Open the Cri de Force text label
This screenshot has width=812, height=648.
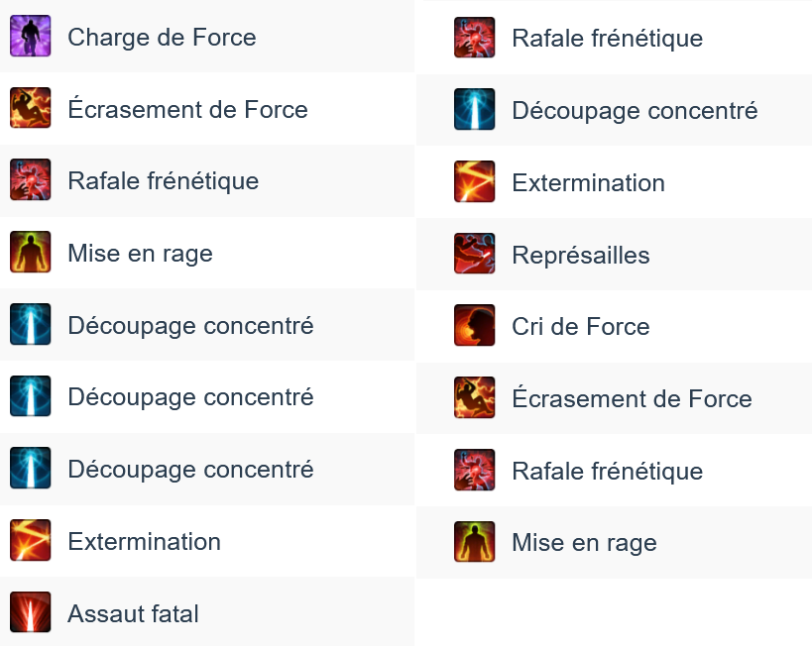(581, 327)
